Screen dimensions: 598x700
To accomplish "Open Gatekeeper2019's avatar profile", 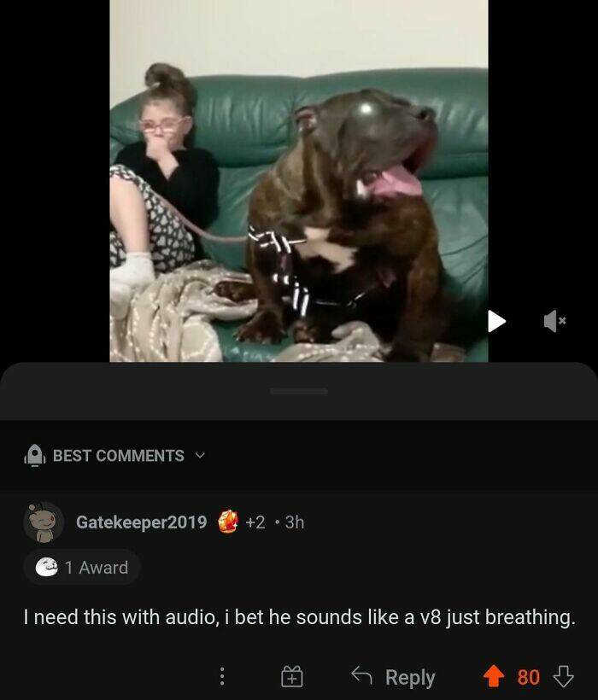I will coord(44,522).
